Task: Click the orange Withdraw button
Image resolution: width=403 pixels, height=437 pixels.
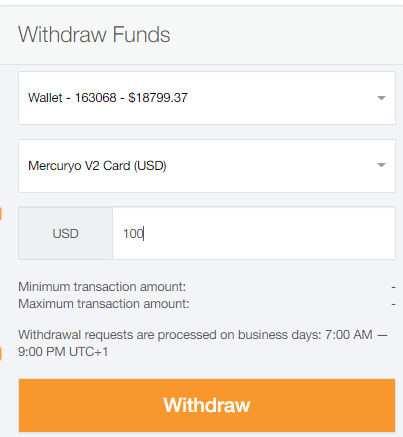Action: point(207,405)
